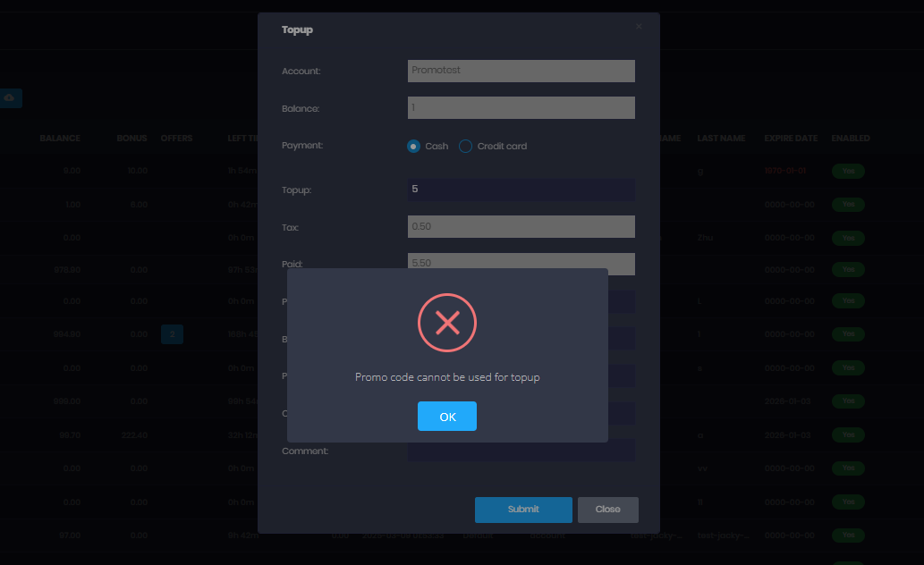Screen dimensions: 924x565
Task: Select the Credit card payment option
Action: pyautogui.click(x=465, y=145)
